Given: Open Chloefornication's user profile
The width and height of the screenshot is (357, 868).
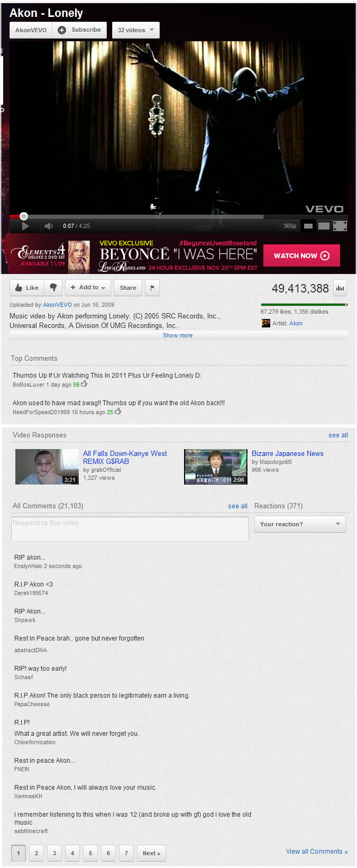Looking at the screenshot, I should 35,742.
